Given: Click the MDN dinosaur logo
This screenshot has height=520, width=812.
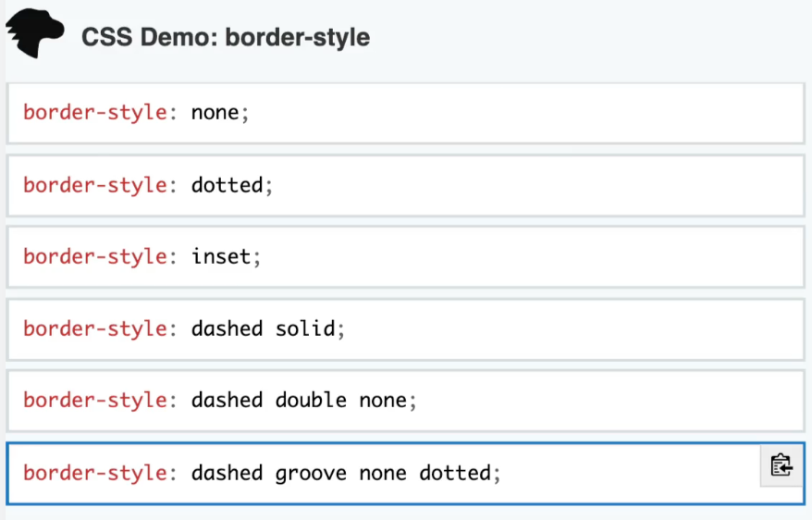Looking at the screenshot, I should 35,33.
